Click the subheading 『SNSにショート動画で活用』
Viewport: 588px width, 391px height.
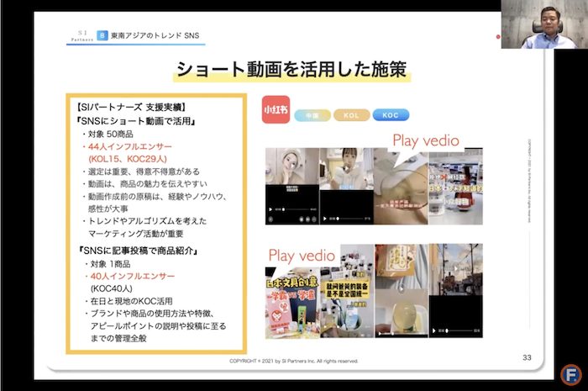click(x=137, y=121)
